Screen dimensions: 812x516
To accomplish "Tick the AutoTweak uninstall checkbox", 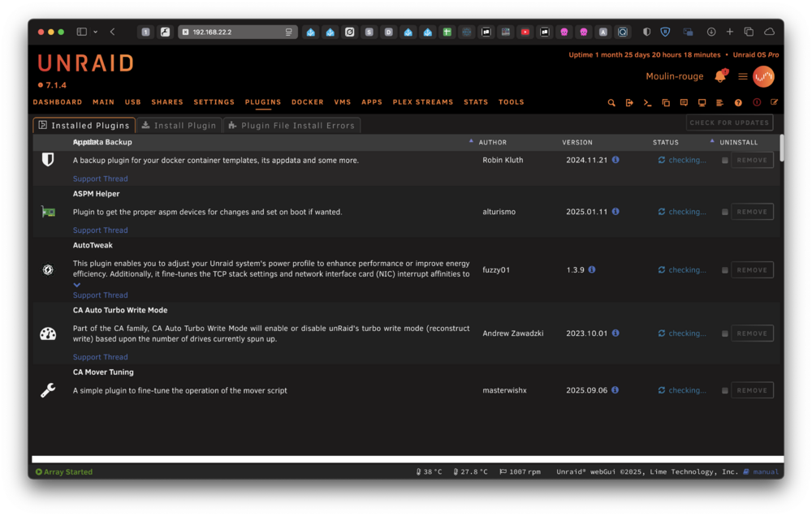I will (x=725, y=270).
